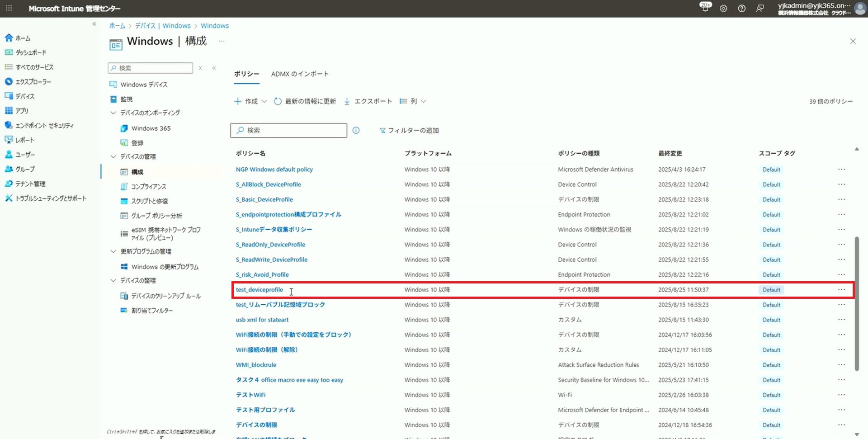868x439 pixels.
Task: Click the feedback icon in header
Action: pos(760,9)
